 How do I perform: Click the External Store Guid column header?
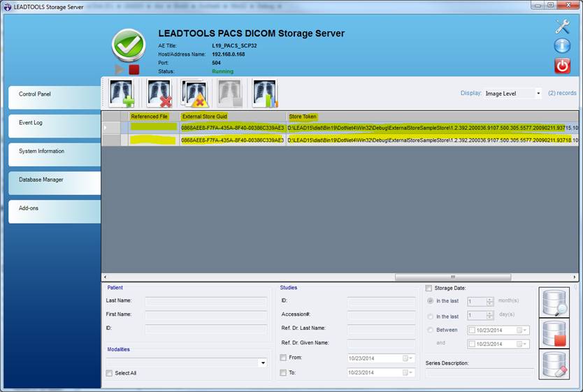click(233, 116)
